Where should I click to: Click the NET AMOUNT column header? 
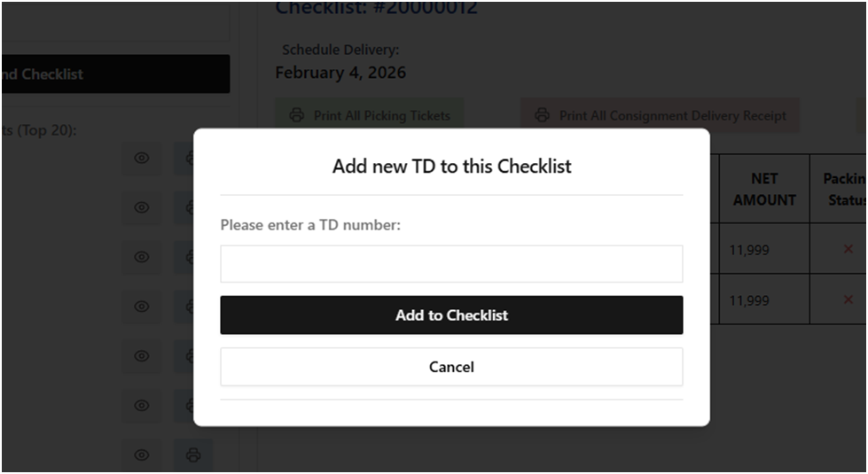point(764,190)
